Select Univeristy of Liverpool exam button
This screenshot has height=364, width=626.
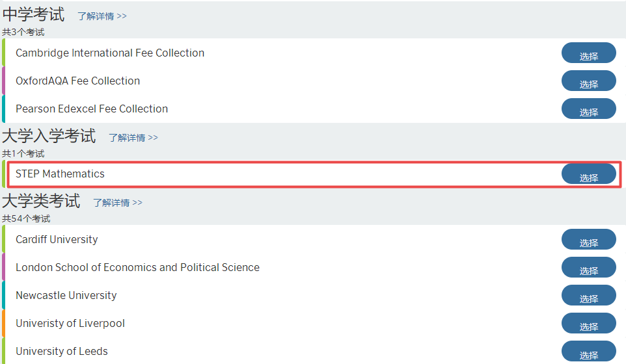tap(588, 323)
